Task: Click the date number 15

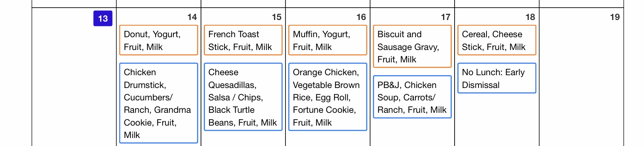Action: (277, 17)
